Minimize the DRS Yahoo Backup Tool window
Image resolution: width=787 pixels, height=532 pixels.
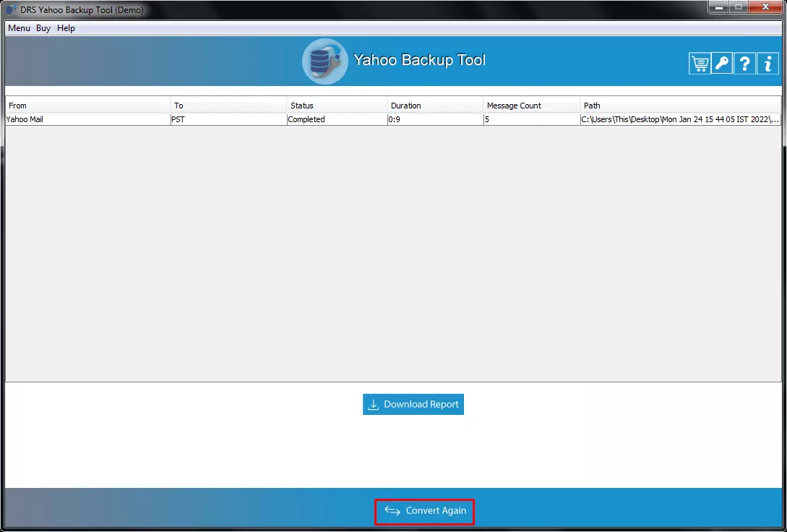tap(719, 7)
